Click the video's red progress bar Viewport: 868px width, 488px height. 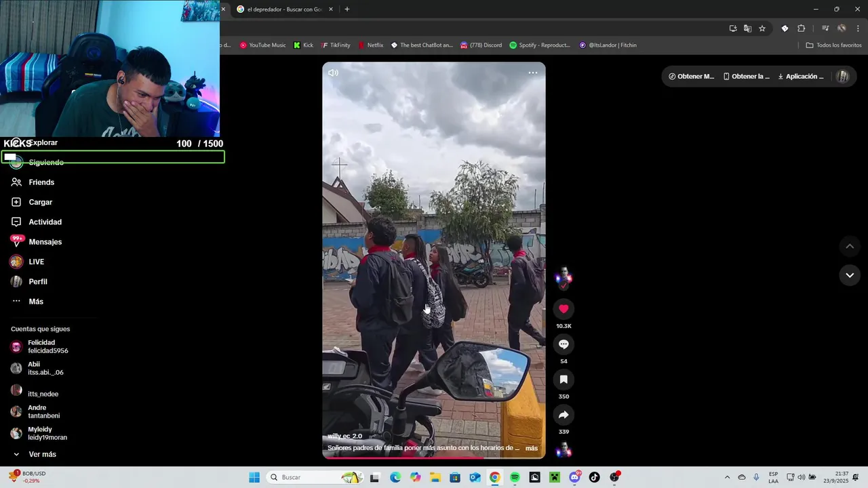434,457
